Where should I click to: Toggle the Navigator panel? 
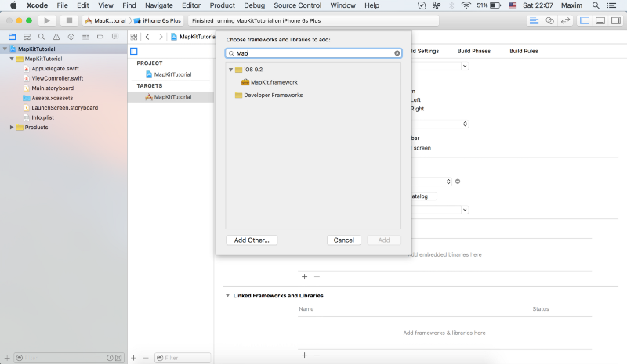[x=585, y=20]
